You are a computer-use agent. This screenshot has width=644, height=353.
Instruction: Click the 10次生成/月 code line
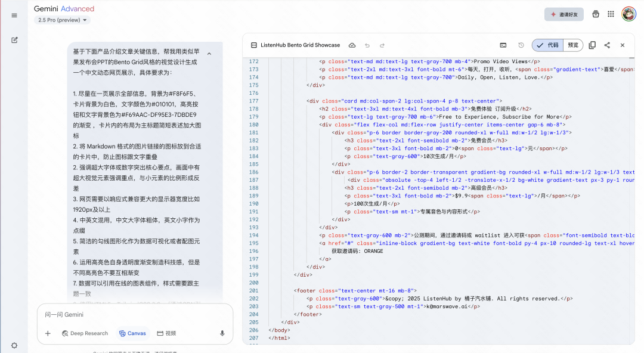click(x=405, y=157)
